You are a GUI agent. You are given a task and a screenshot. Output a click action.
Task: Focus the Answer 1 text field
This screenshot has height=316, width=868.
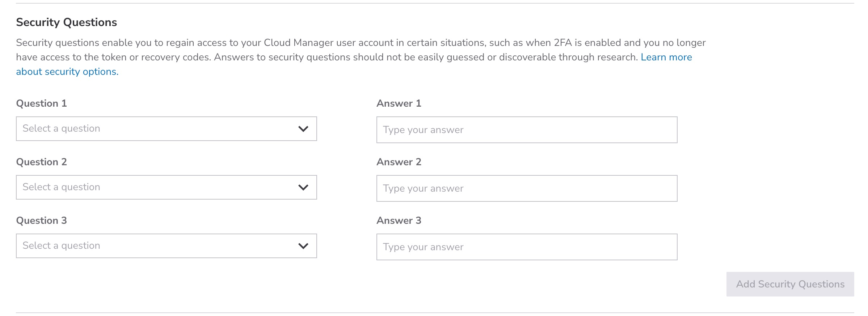pyautogui.click(x=527, y=130)
